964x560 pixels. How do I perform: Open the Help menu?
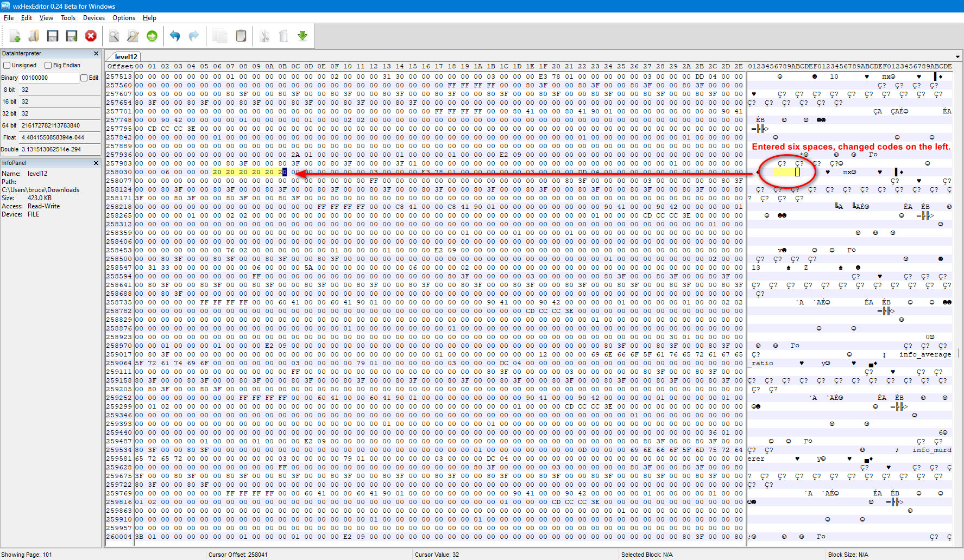(x=149, y=18)
